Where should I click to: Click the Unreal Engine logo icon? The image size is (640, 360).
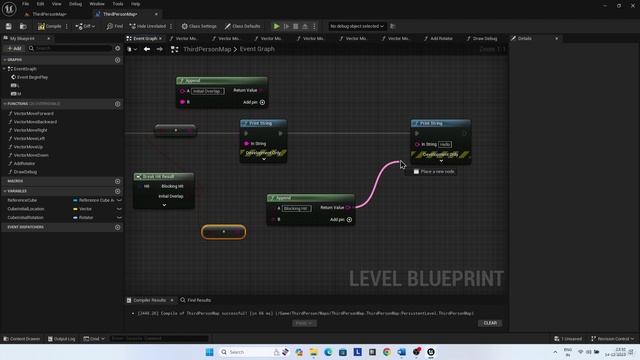tap(9, 9)
